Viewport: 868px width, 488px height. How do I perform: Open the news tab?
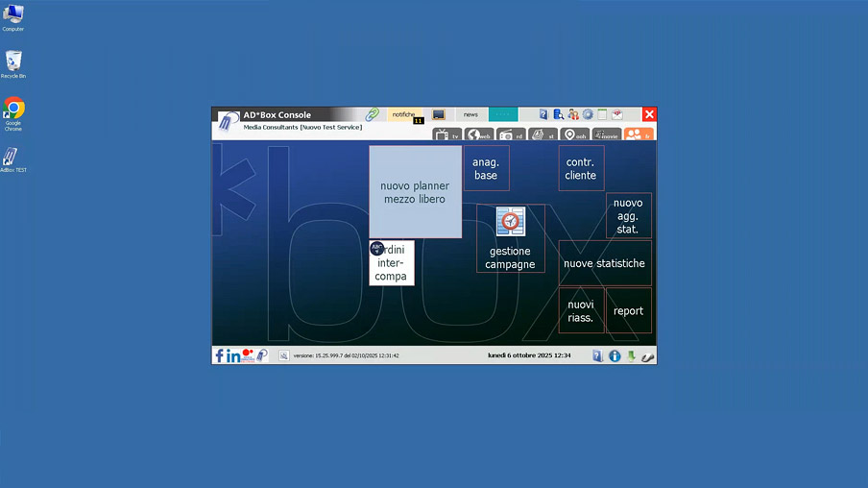pyautogui.click(x=470, y=114)
